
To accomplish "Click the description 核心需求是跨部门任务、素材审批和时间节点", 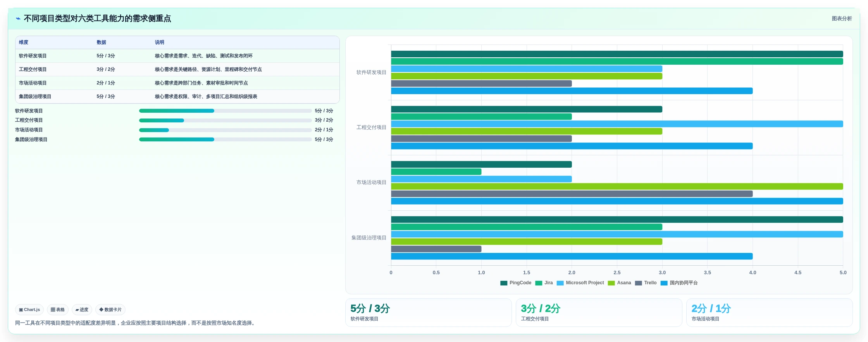I will coord(201,83).
